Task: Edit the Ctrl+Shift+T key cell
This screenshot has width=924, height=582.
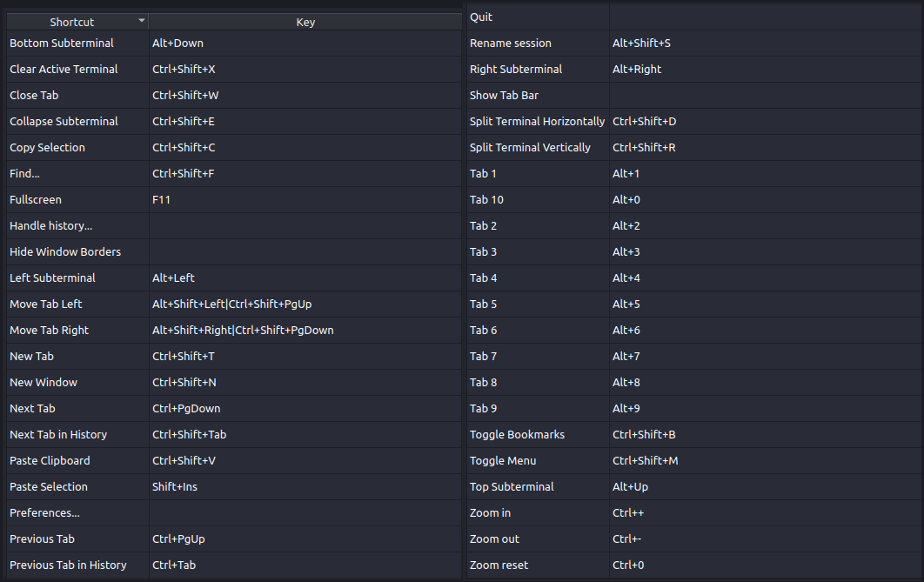Action: 305,357
